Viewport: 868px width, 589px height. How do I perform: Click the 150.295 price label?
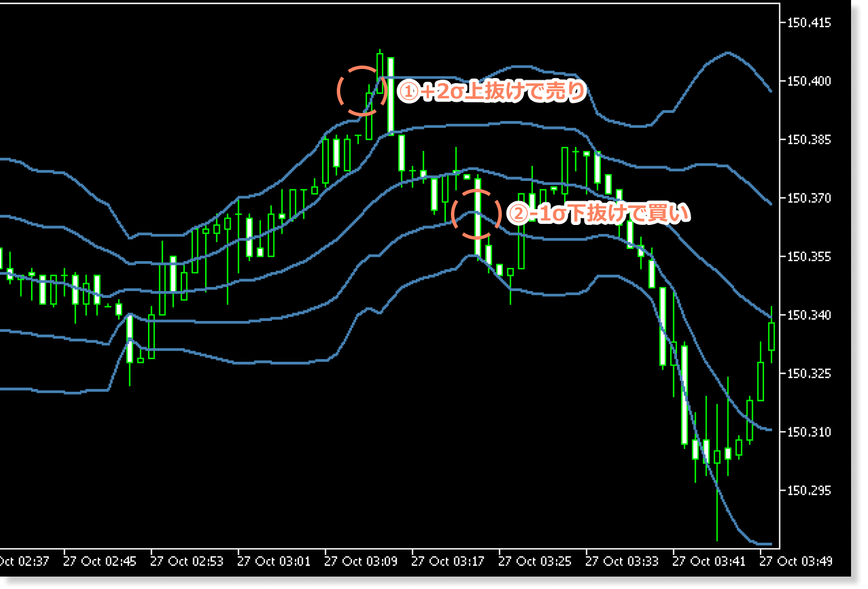tap(809, 491)
